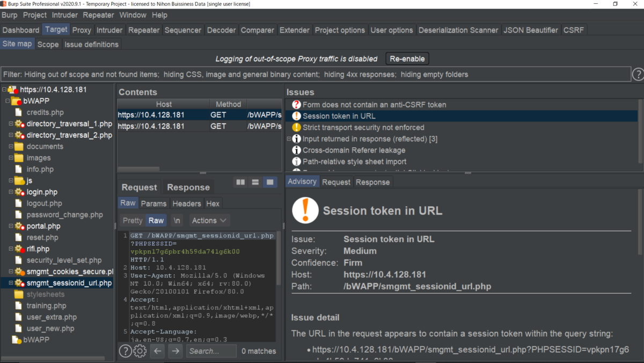Switch request view to Pretty
The height and width of the screenshot is (363, 644).
point(133,221)
